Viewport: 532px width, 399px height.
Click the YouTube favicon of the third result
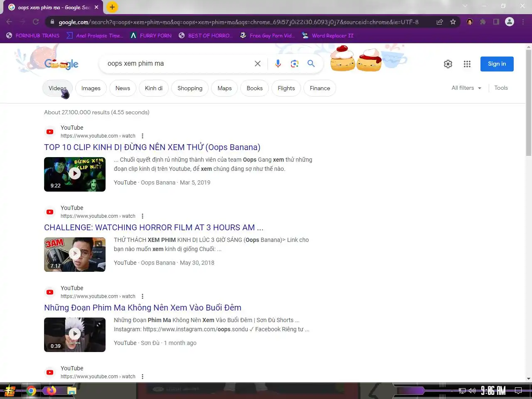point(50,292)
